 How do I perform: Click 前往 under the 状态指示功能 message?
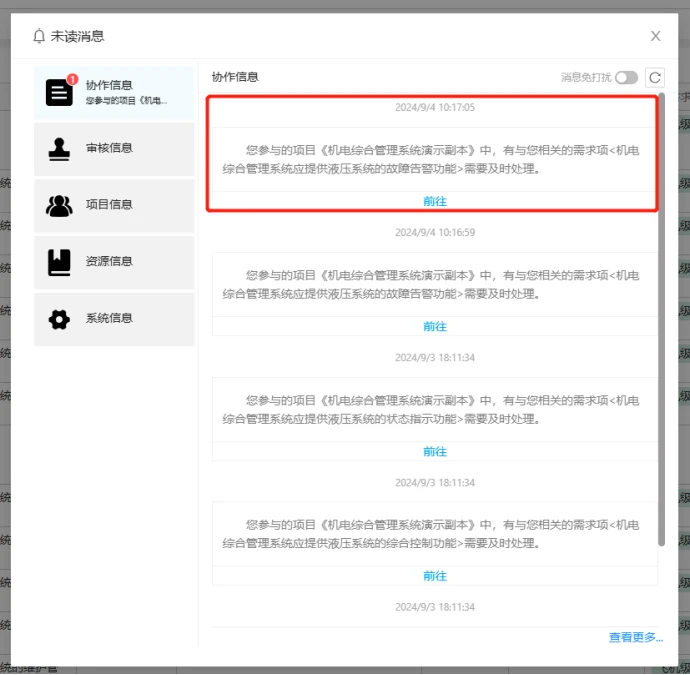coord(435,451)
